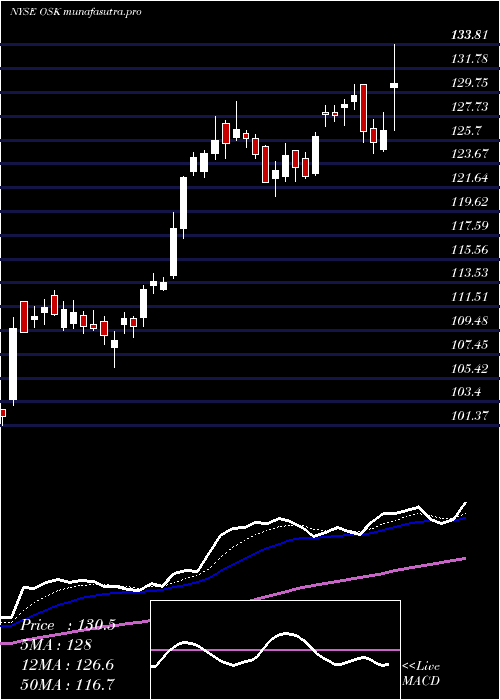Click the 103.4 price axis label
Viewport: 500px width, 700px height.
[x=467, y=392]
